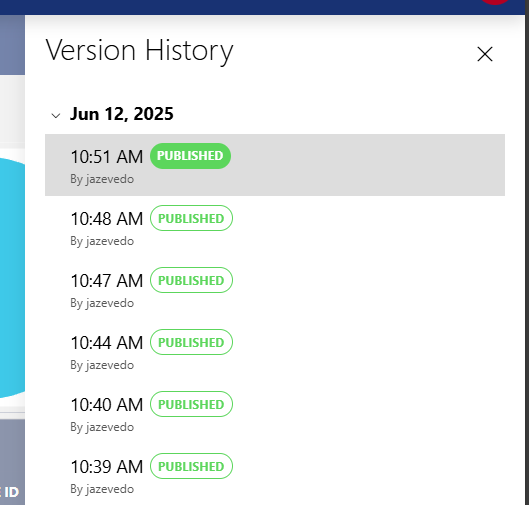Click the filled PUBLISHED badge at 10:51 AM
Viewport: 529px width, 505px height.
(190, 156)
